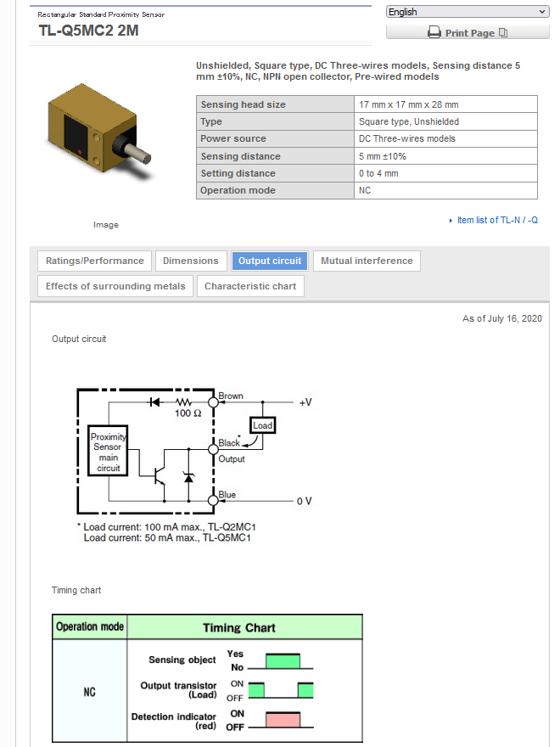The height and width of the screenshot is (747, 560).
Task: Click the Load box in circuit diagram
Action: pos(262,425)
